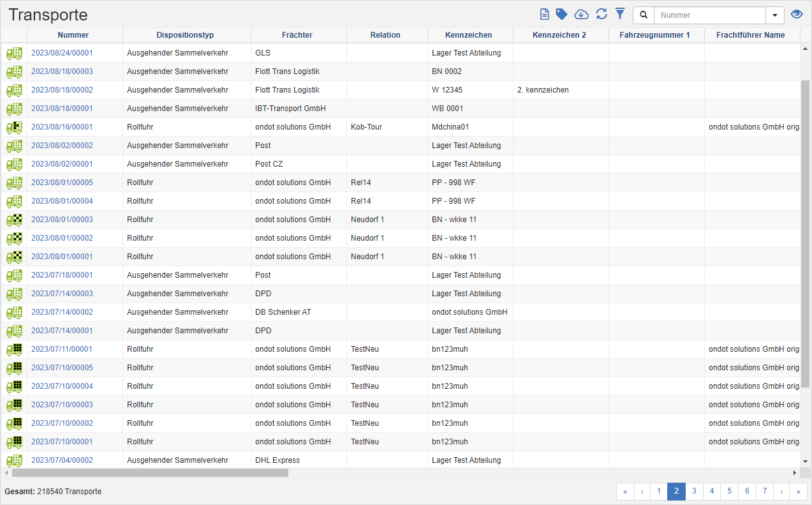Viewport: 812px width, 505px height.
Task: Go to page 7 in pagination
Action: (765, 491)
